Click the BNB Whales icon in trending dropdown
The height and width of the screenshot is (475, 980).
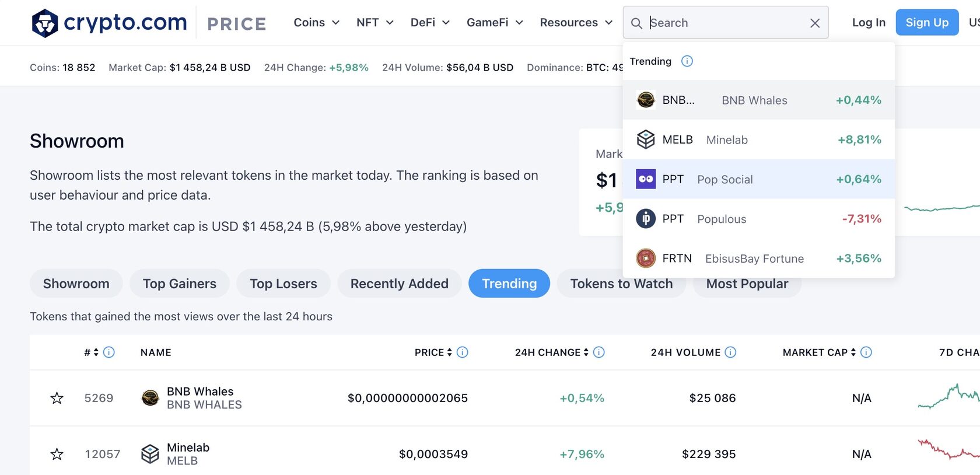[646, 100]
